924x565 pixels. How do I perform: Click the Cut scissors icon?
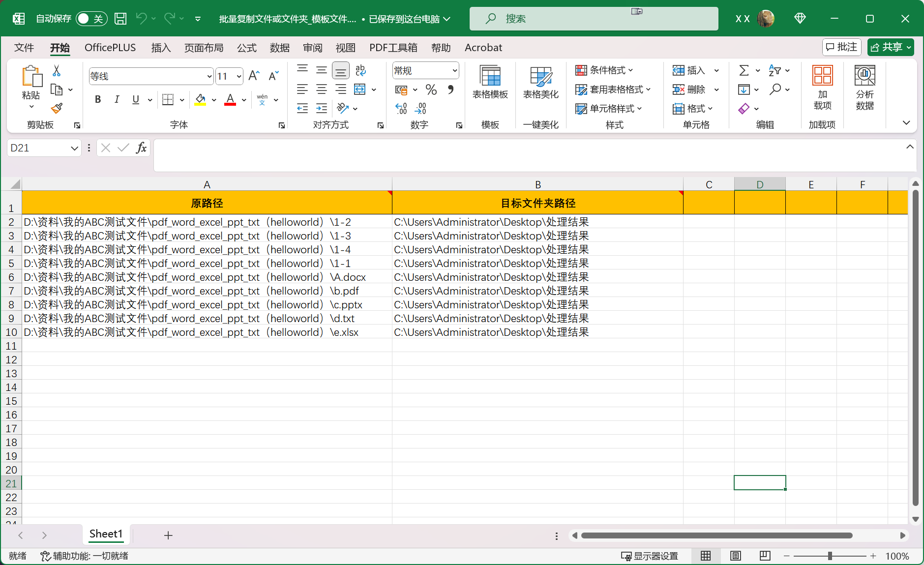pos(57,71)
